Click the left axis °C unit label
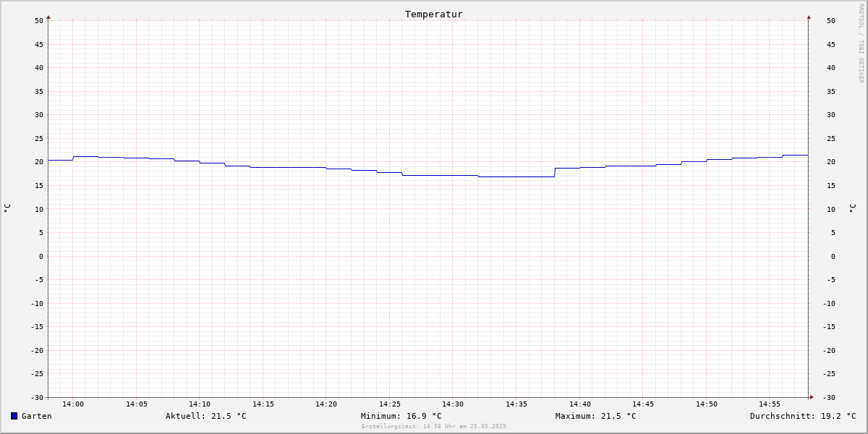 [x=7, y=208]
